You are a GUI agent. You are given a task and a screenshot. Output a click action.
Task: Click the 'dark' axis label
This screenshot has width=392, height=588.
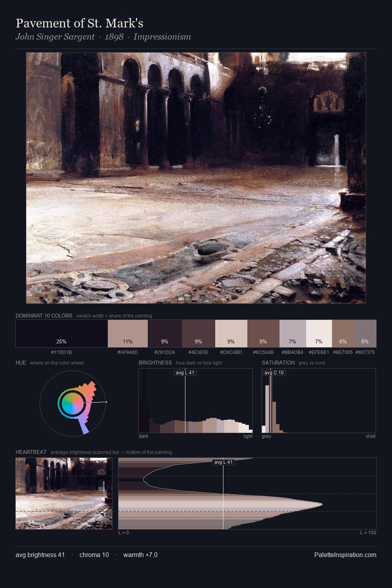[x=143, y=436]
